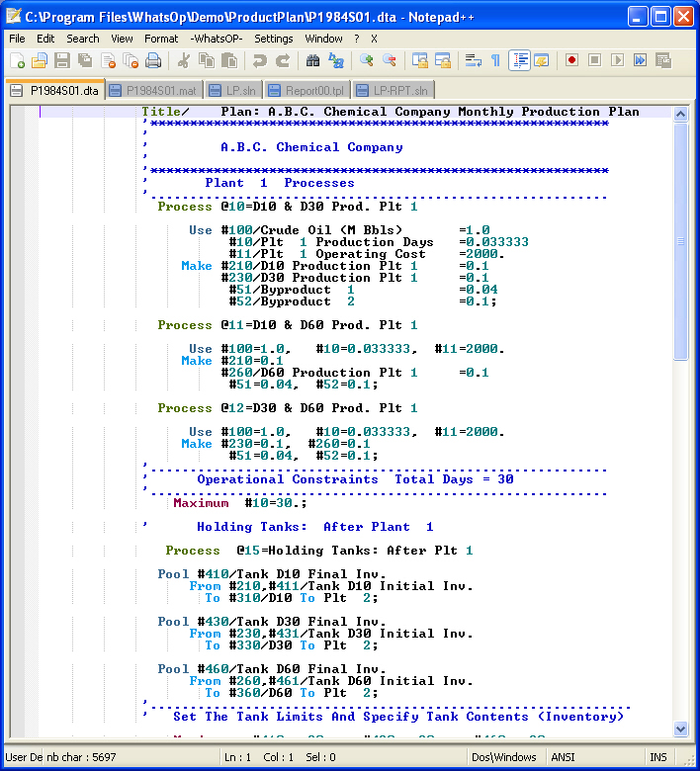Viewport: 700px width, 771px height.
Task: Click the 'Ln : 1' status bar entry
Action: tap(237, 757)
